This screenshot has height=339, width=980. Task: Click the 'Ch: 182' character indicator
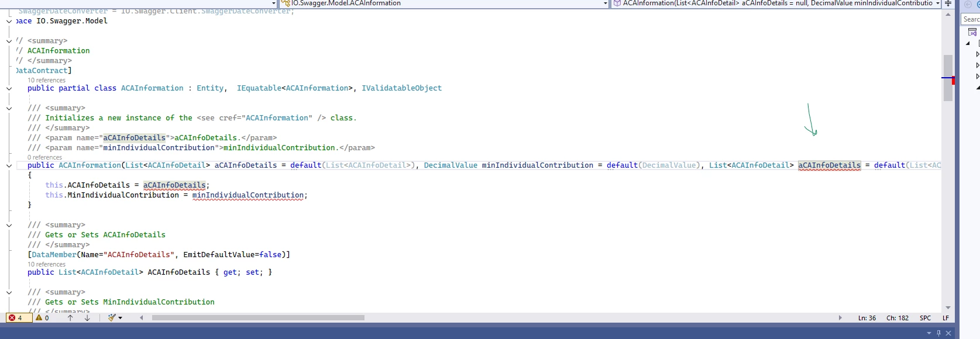[898, 318]
